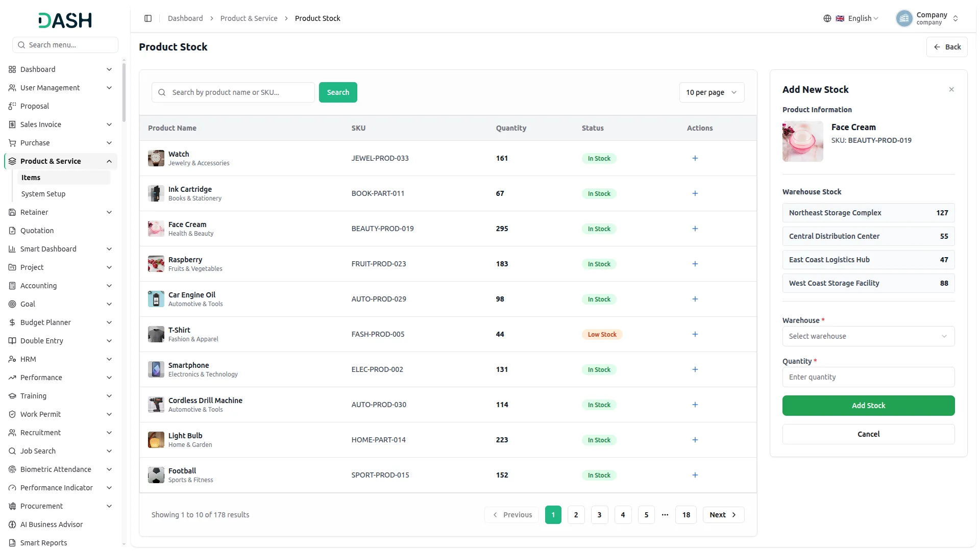Image resolution: width=980 pixels, height=551 pixels.
Task: Add stock for Watch using plus icon
Action: (695, 158)
